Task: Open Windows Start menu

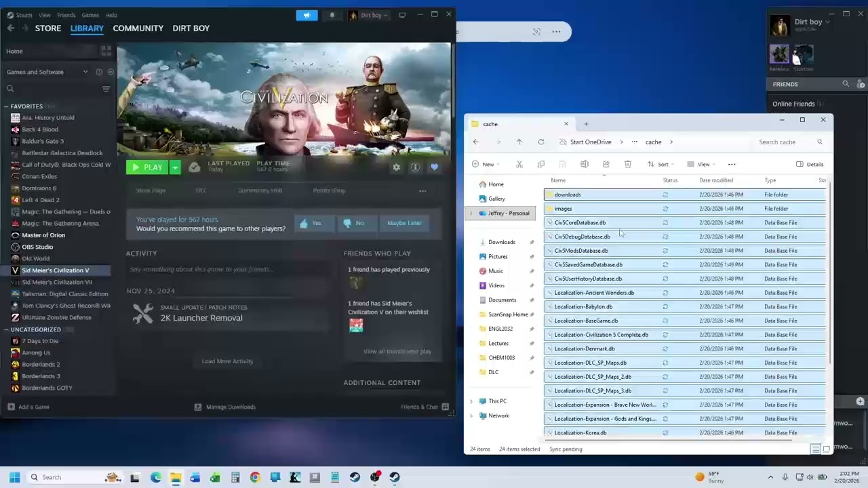Action: point(15,477)
